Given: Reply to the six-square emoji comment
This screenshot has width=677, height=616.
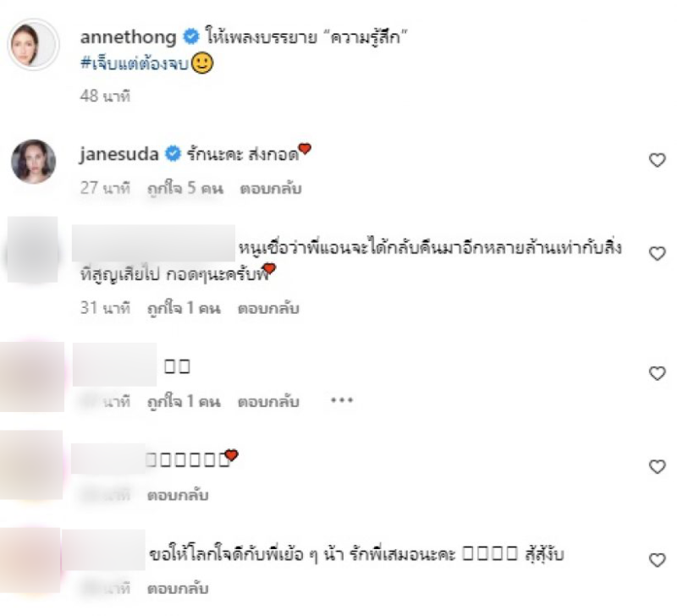Looking at the screenshot, I should click(x=178, y=495).
